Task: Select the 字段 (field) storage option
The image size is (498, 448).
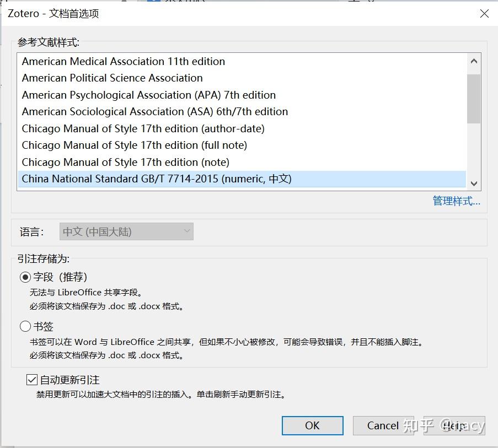Action: click(25, 277)
